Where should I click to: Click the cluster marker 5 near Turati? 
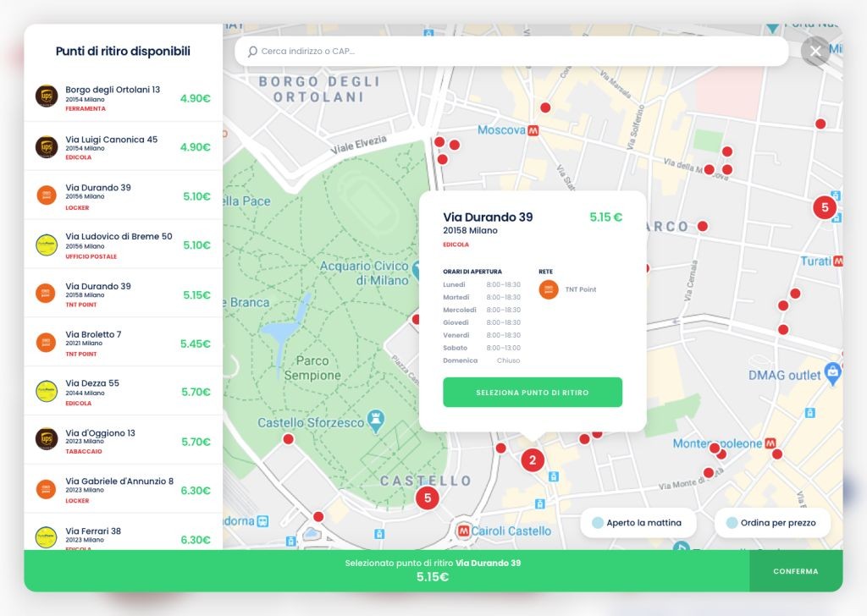[825, 207]
